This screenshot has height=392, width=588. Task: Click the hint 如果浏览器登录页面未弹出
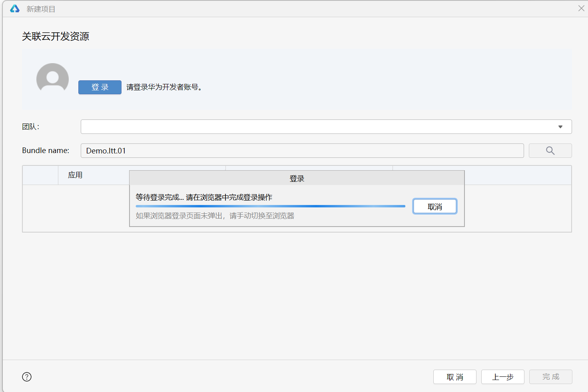point(215,216)
